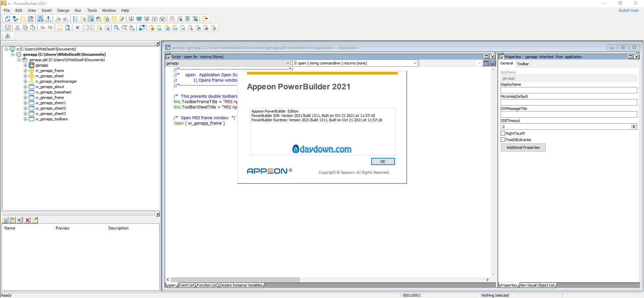The image size is (644, 298).
Task: Expand the m_genapp_frame tree node
Action: tap(25, 71)
